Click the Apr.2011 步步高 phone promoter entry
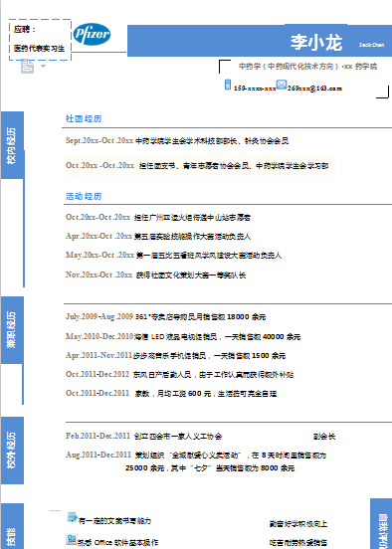Screen dimensions: 392x549 (x=175, y=356)
